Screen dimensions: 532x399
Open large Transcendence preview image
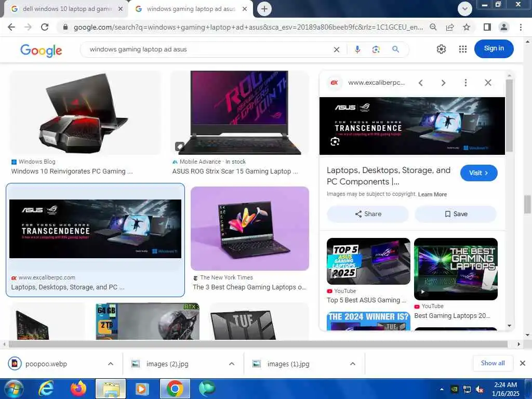(x=412, y=126)
